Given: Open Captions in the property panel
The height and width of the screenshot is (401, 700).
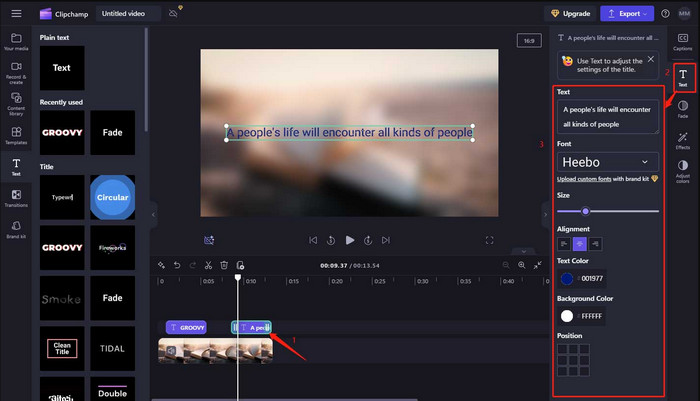Looking at the screenshot, I should click(x=683, y=42).
